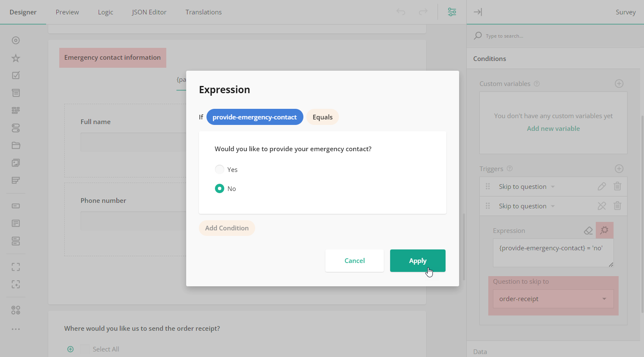Open the order-receipt skip-to dropdown
The image size is (644, 357).
pyautogui.click(x=553, y=299)
